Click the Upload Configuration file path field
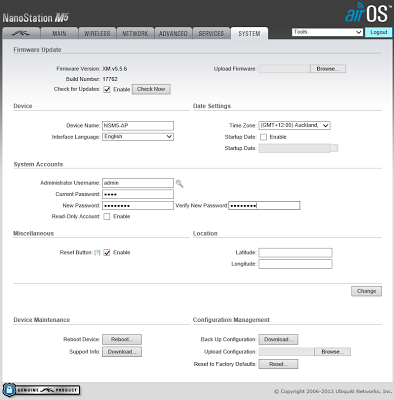This screenshot has height=400, width=394. 286,352
